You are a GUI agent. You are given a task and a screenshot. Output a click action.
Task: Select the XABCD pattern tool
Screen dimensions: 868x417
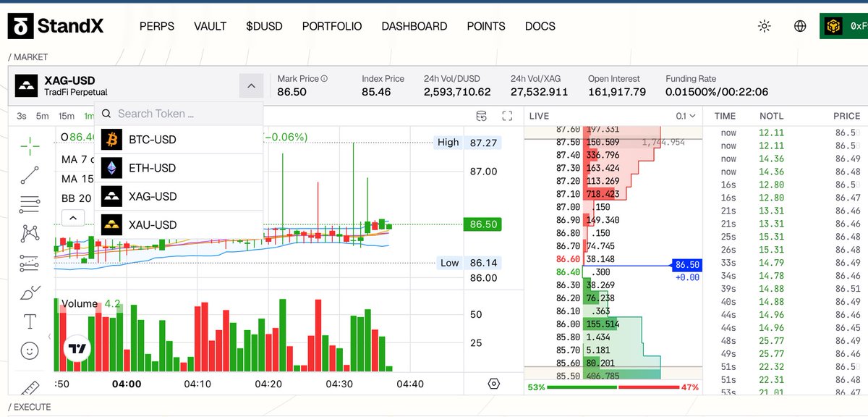point(30,233)
